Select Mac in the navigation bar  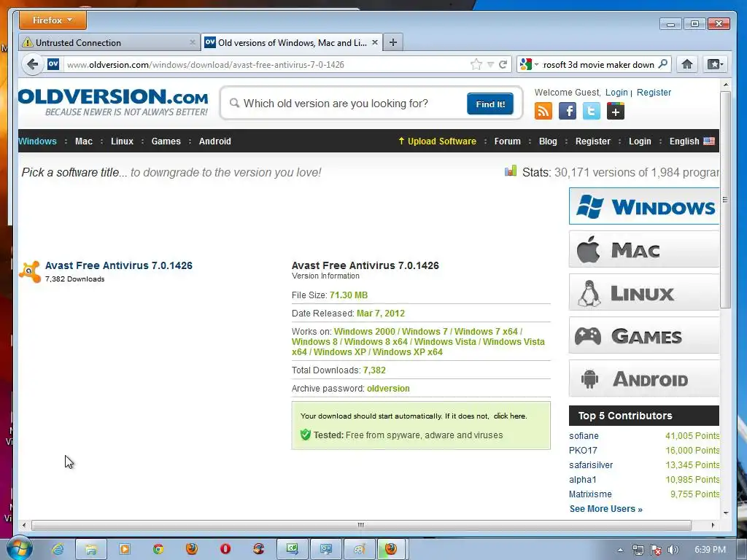[x=84, y=141]
